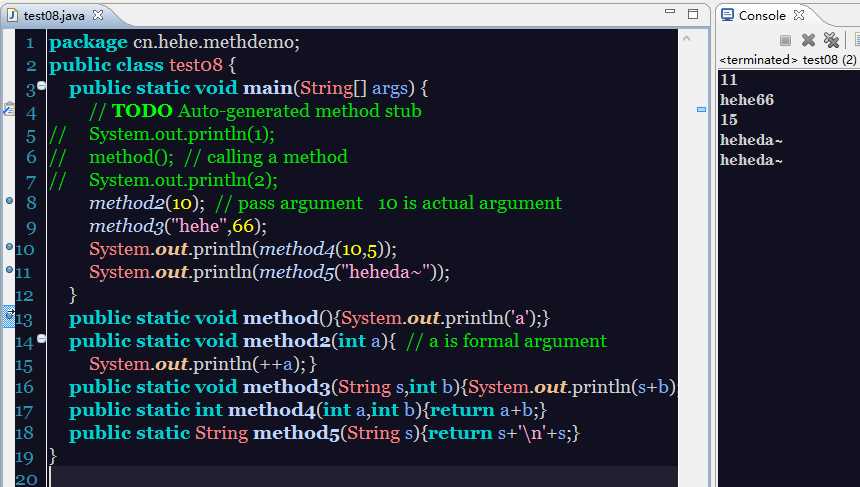Viewport: 860px width, 487px height.
Task: Click 'method3' declaration name on line 16
Action: click(287, 387)
